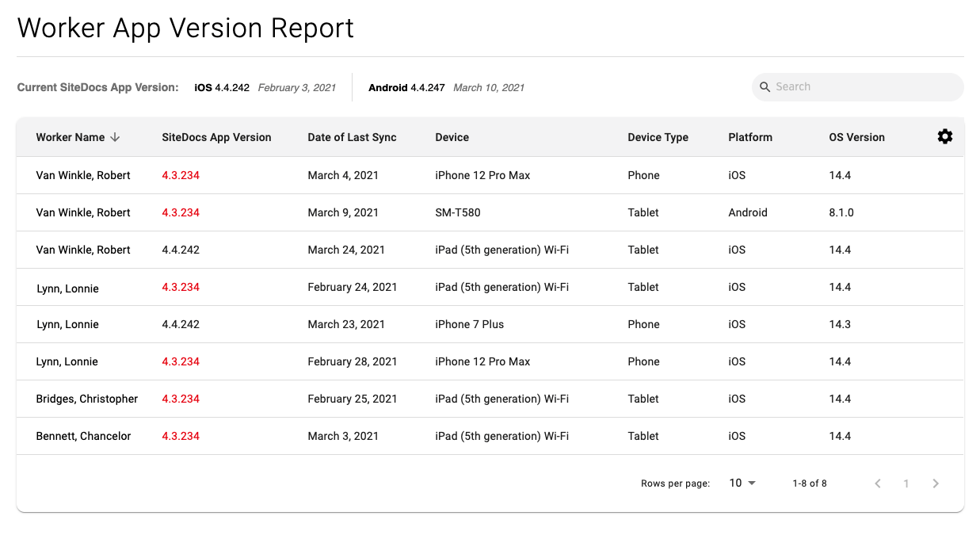This screenshot has width=980, height=535.
Task: Open table settings gear icon
Action: (944, 136)
